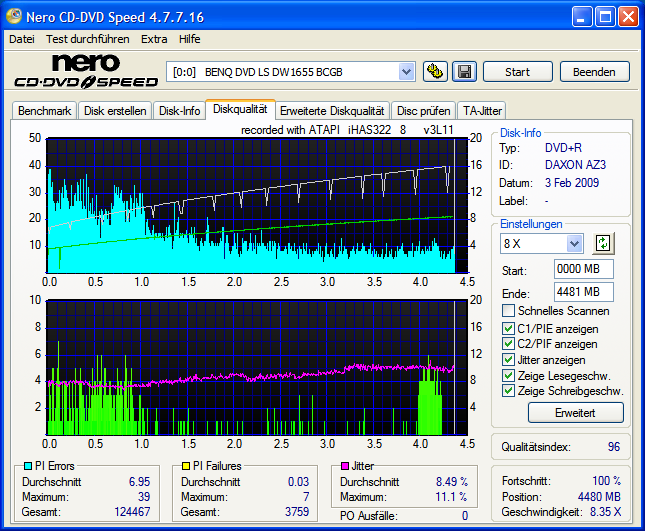Viewport: 645px width, 531px height.
Task: Click the drive options icon beside the drive selector
Action: point(435,71)
